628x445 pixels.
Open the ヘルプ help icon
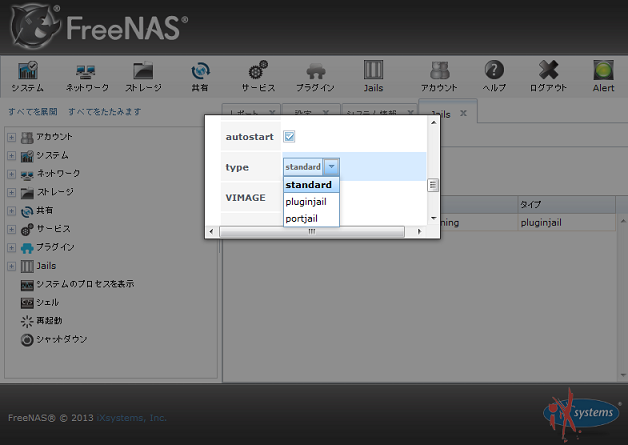pos(494,76)
